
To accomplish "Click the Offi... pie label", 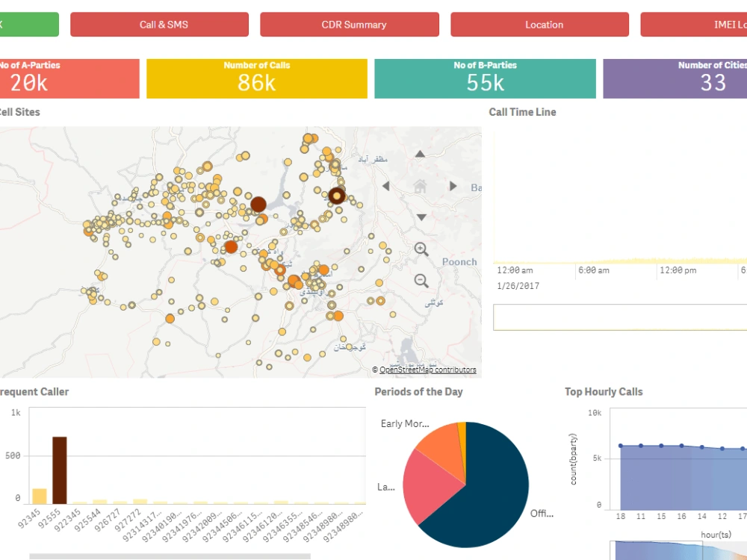I will coord(542,514).
